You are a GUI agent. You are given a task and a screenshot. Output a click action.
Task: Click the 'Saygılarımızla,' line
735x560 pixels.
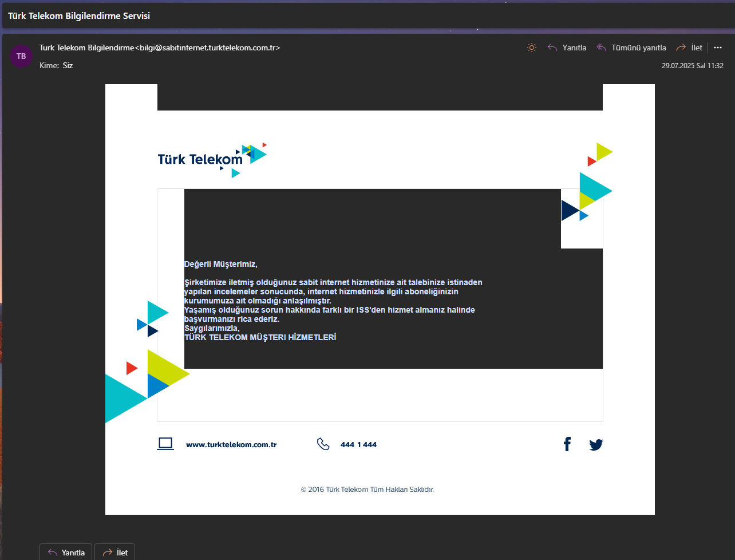(x=212, y=329)
